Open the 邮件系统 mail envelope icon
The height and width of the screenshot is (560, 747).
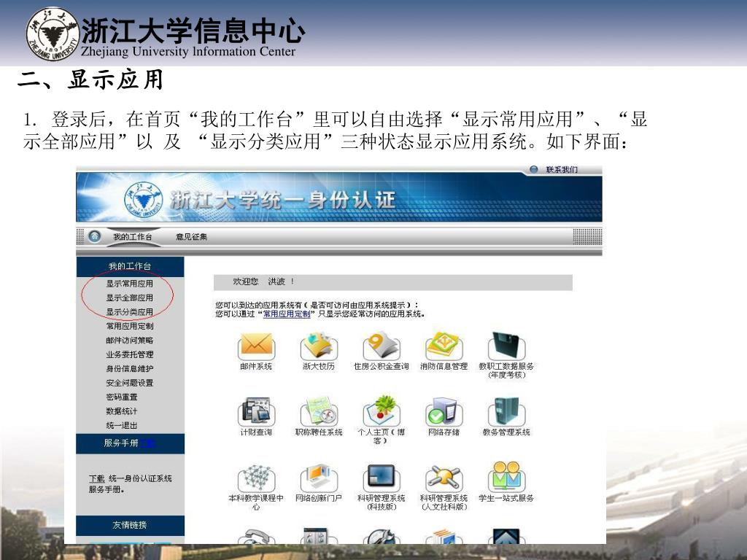click(x=256, y=346)
